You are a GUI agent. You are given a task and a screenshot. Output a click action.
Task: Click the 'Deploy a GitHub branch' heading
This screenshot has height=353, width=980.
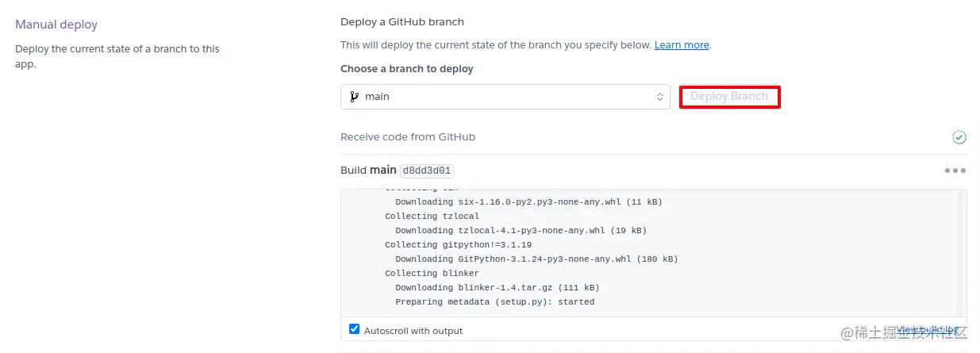(x=402, y=22)
